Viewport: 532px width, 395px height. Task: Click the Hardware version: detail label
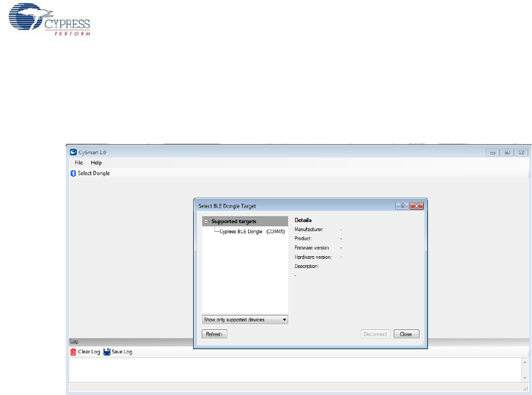point(313,257)
